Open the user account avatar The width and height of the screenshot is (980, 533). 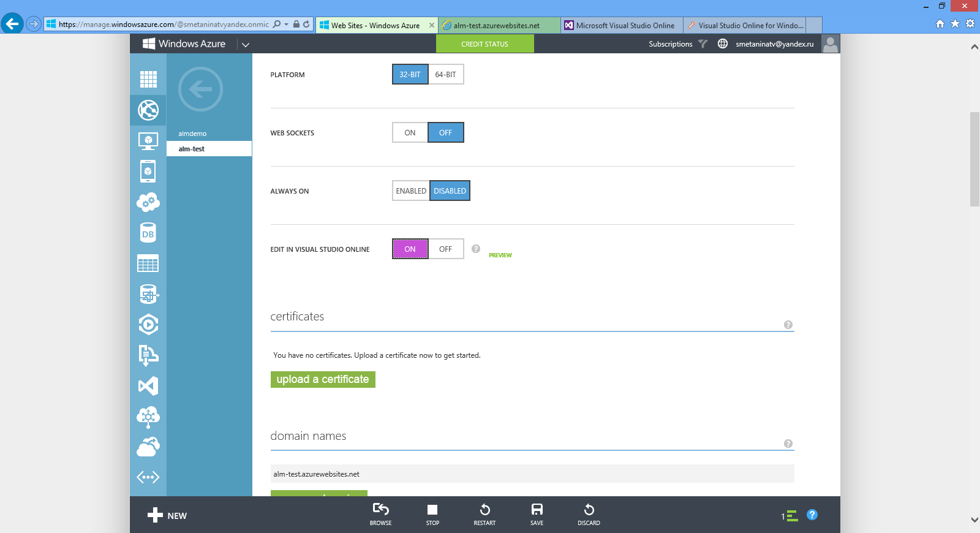[x=830, y=44]
